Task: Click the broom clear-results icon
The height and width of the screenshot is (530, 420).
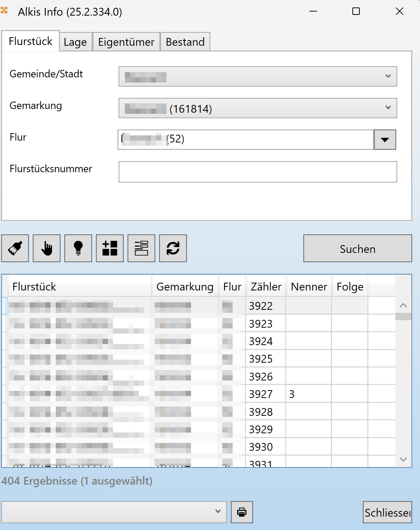Action: point(15,248)
